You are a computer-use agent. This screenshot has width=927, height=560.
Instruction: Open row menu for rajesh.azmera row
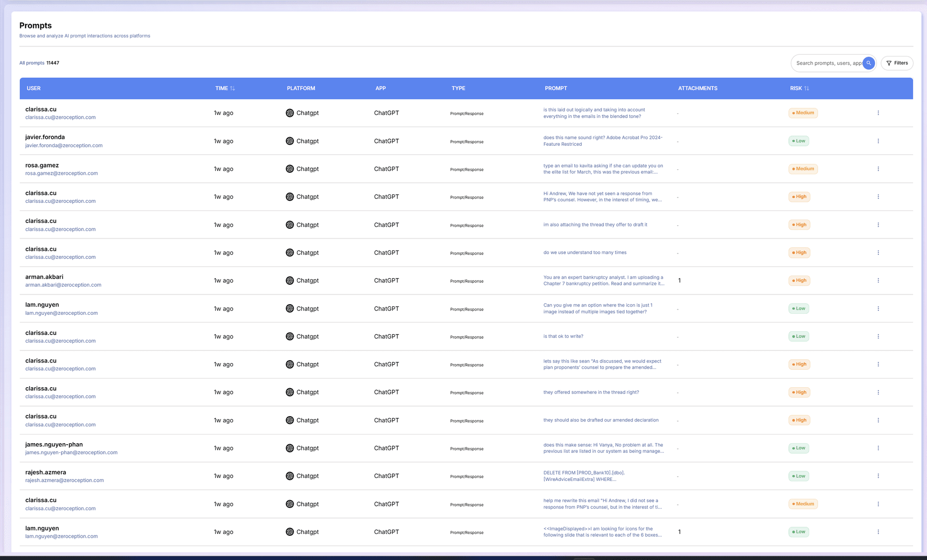click(x=878, y=476)
